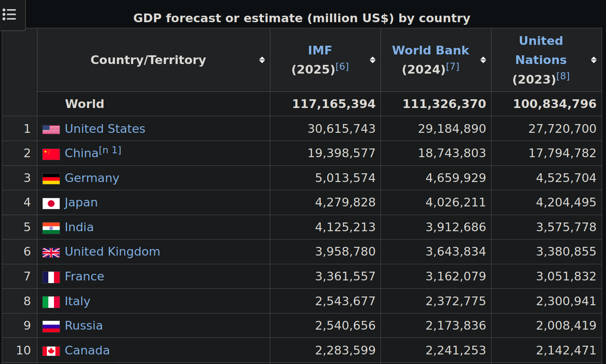Select United Kingdom UN value 3,380,855

pyautogui.click(x=566, y=252)
